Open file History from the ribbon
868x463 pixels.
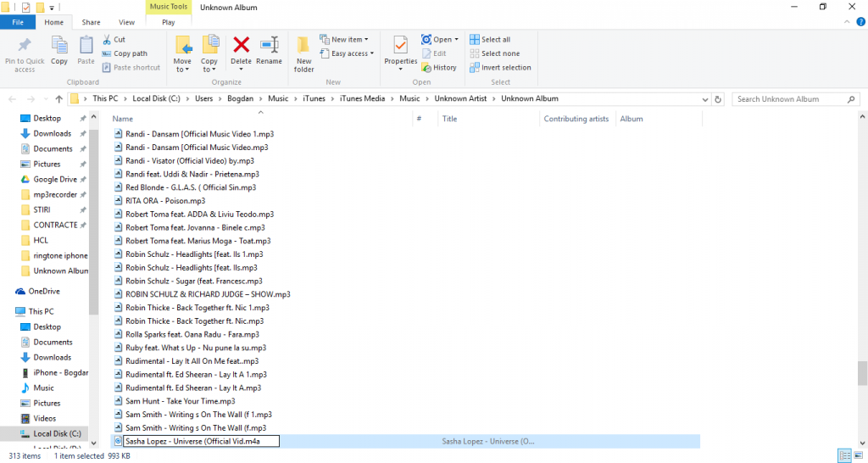(439, 68)
